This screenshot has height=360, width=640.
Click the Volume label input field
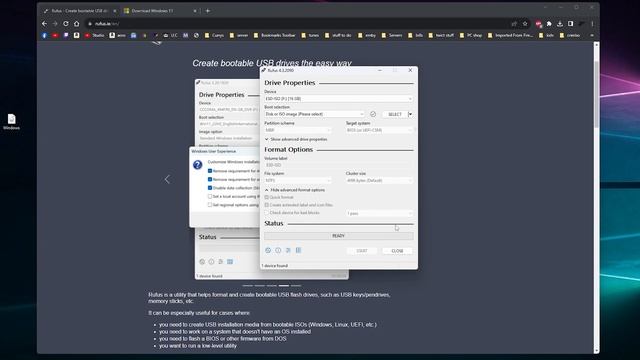pyautogui.click(x=338, y=165)
